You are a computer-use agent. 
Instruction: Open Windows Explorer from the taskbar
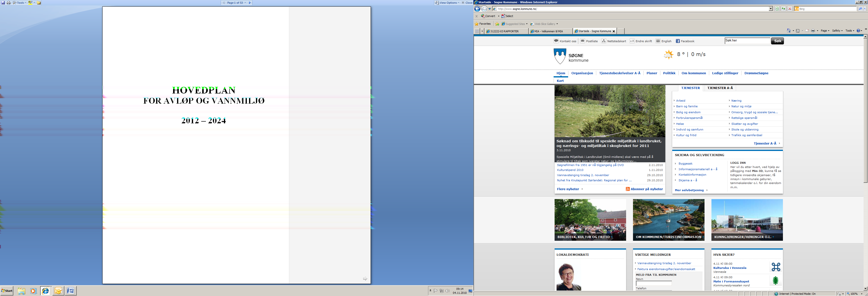point(21,291)
